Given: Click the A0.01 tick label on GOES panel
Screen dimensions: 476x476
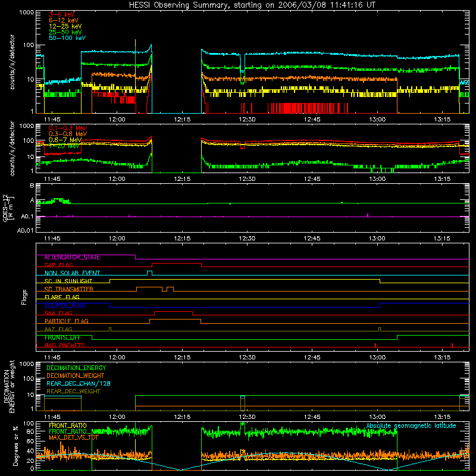Looking at the screenshot, I should point(26,230).
